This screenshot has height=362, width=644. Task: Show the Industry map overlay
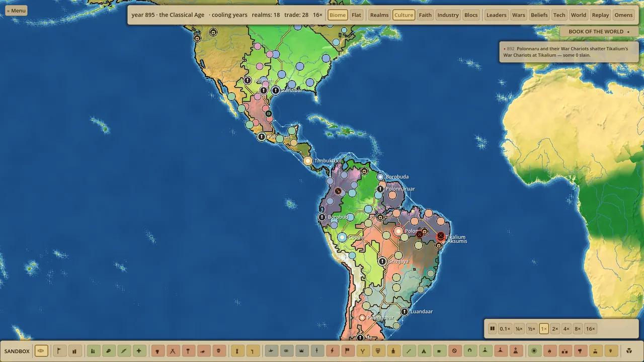coord(448,15)
